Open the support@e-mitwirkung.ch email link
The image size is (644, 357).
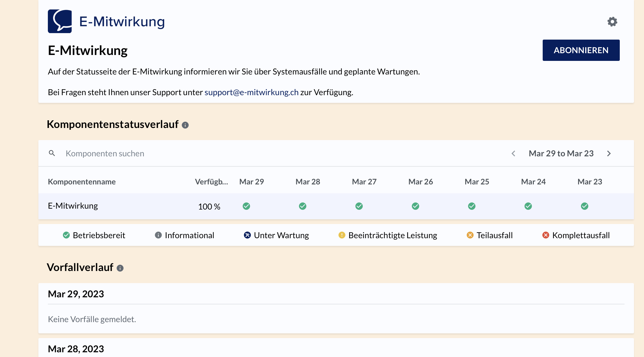click(251, 92)
